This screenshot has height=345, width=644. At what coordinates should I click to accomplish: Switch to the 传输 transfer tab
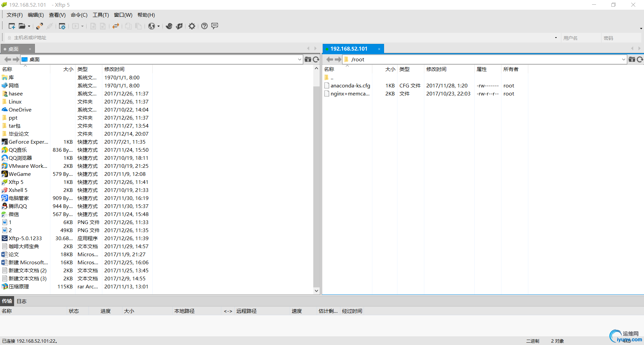click(7, 301)
